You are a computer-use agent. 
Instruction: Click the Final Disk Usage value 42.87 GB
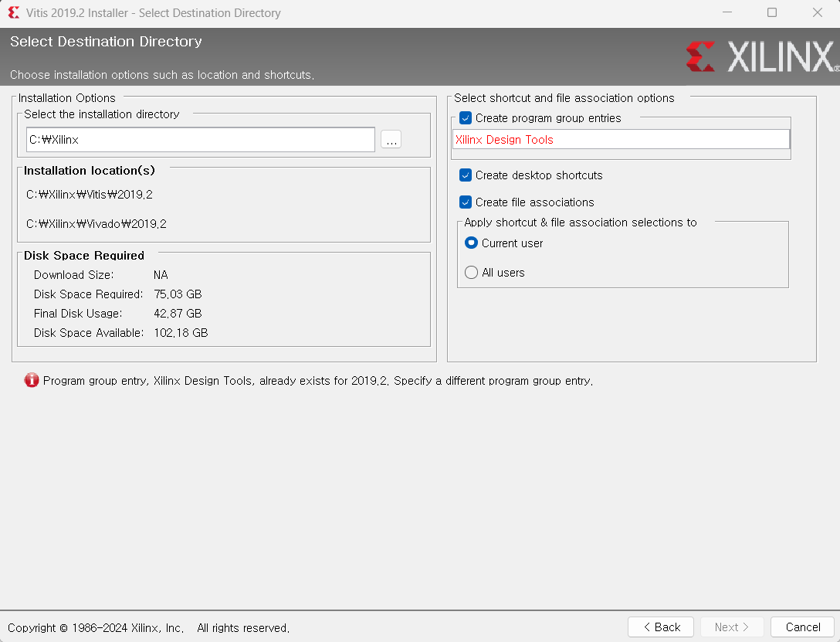coord(178,314)
